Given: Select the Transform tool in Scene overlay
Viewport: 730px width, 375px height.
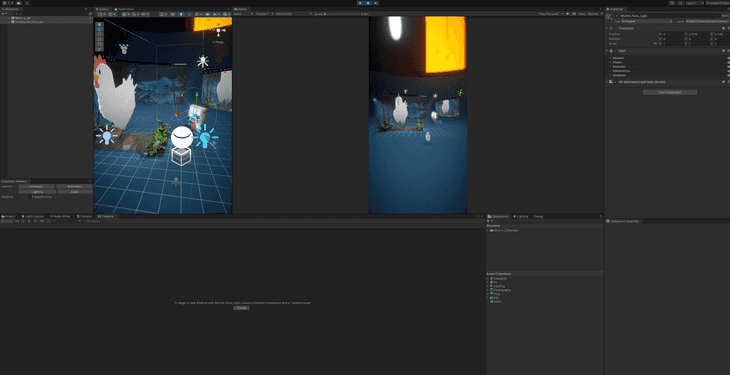Looking at the screenshot, I should [x=100, y=49].
